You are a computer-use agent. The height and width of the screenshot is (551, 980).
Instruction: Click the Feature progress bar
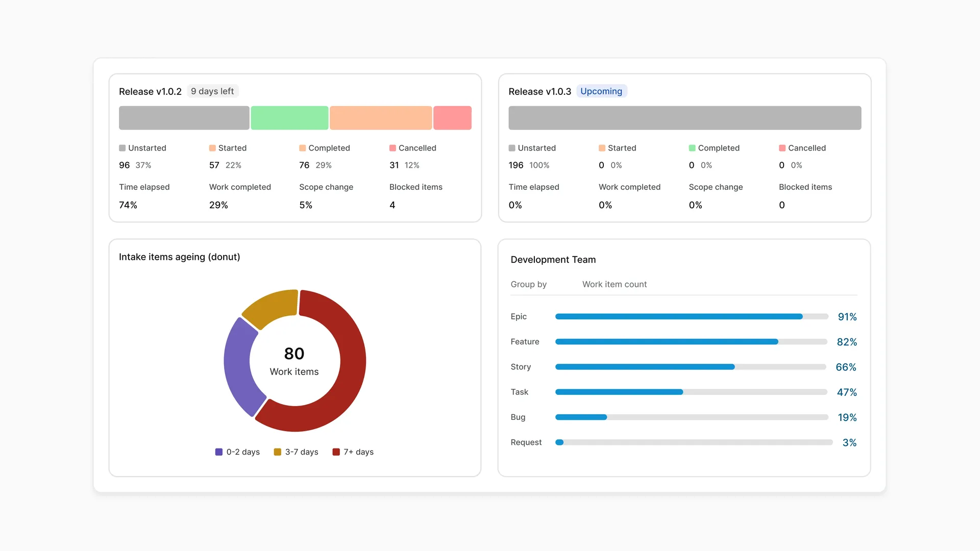(691, 342)
